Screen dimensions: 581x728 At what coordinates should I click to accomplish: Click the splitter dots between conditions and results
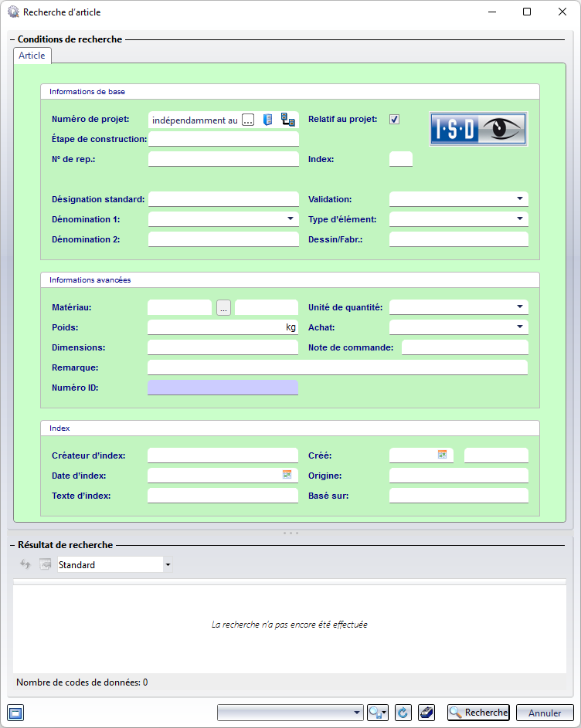[x=290, y=533]
